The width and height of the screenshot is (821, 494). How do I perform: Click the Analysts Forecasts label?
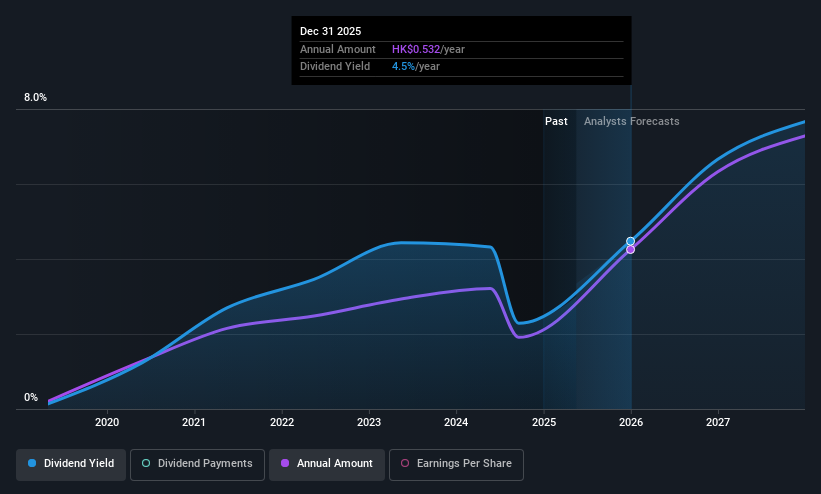(631, 121)
